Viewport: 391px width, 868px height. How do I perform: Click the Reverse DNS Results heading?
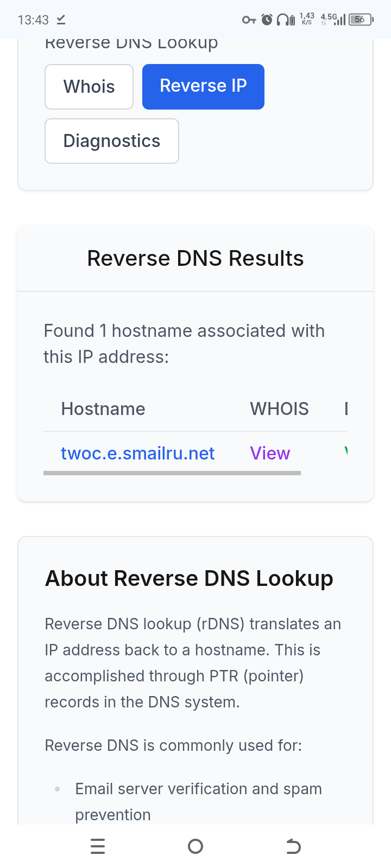pyautogui.click(x=195, y=258)
